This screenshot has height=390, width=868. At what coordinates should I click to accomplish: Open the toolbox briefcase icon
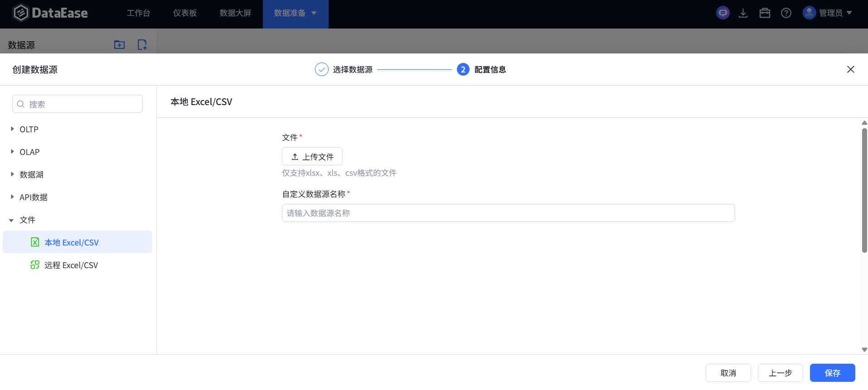[x=765, y=13]
